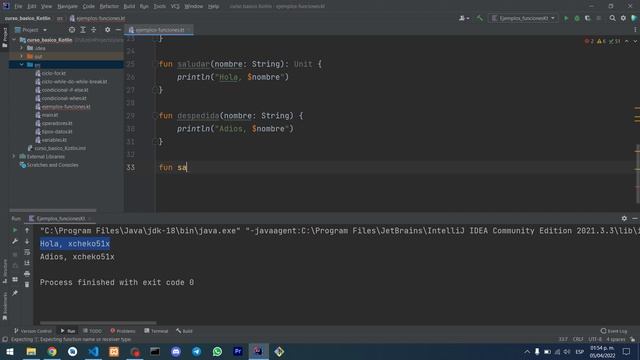The height and width of the screenshot is (360, 640).
Task: Open main.kt in project tree
Action: click(50, 115)
